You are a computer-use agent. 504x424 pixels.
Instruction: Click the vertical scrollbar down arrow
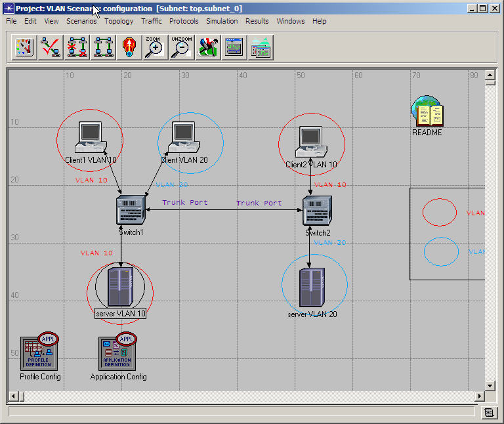pyautogui.click(x=490, y=385)
